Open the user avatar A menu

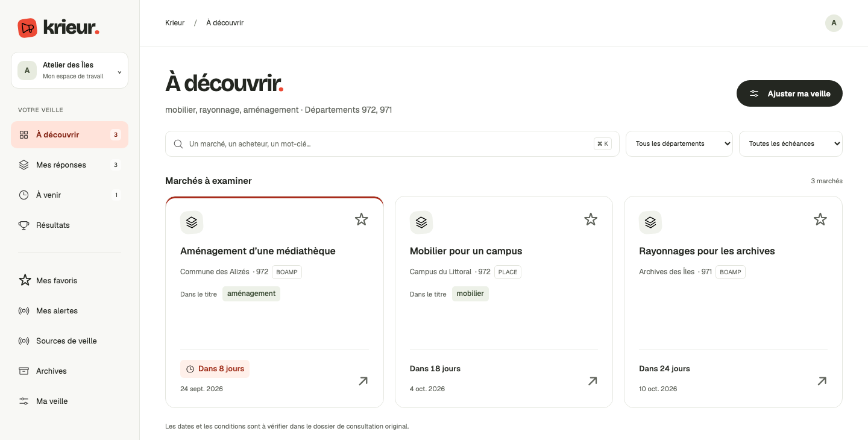point(834,23)
